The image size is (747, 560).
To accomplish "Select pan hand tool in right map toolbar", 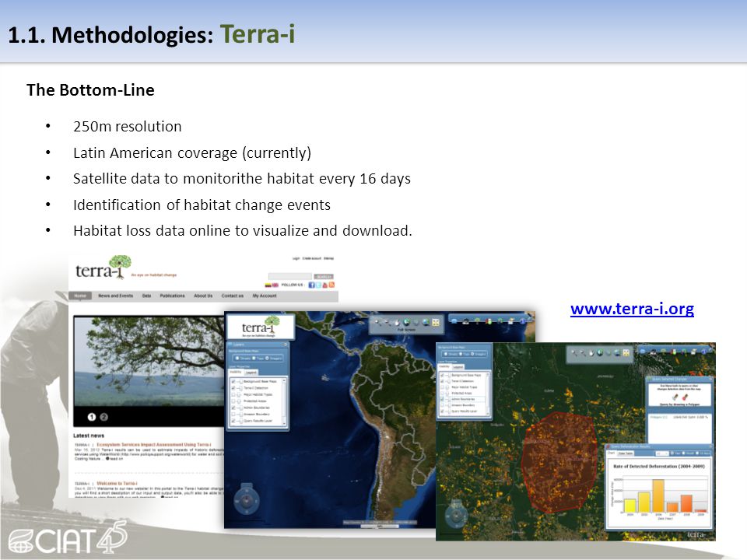I will click(x=591, y=353).
